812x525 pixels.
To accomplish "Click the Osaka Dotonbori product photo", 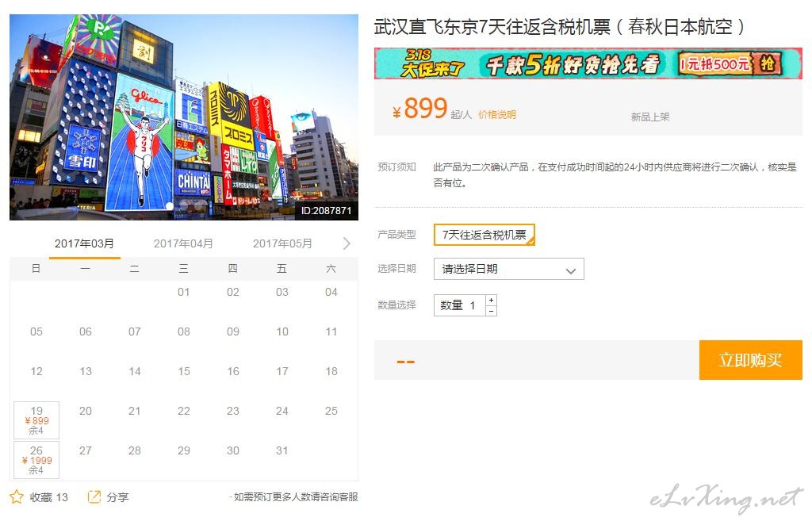I will tap(184, 117).
